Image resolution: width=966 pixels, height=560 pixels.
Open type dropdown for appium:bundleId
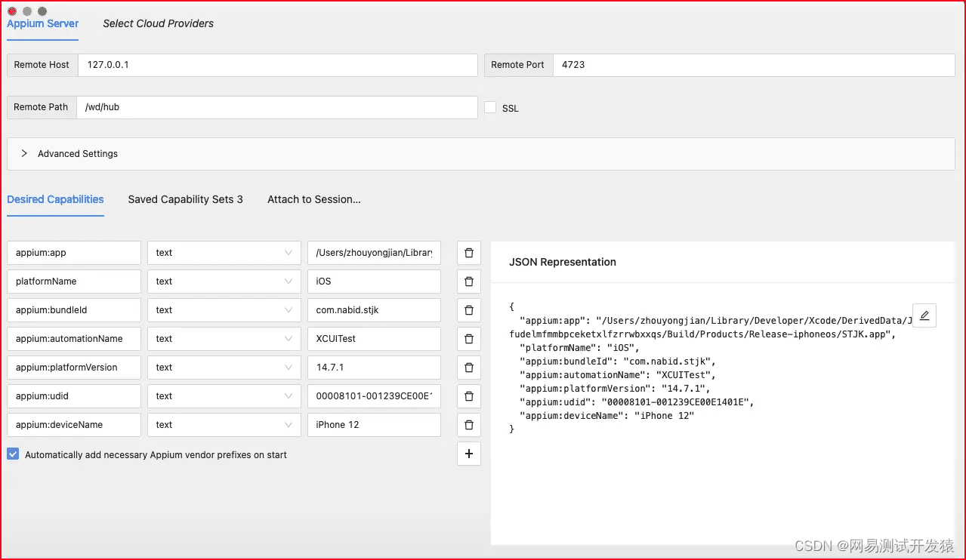click(x=224, y=310)
